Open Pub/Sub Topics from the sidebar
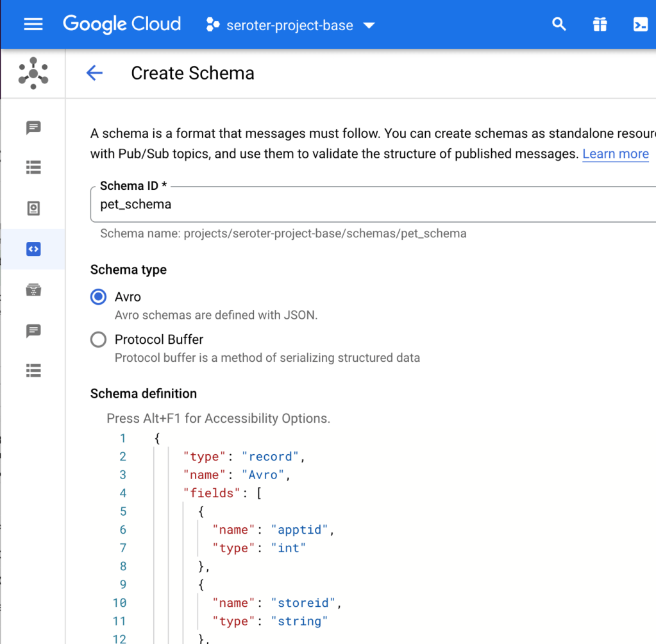This screenshot has height=644, width=656. coord(33,128)
